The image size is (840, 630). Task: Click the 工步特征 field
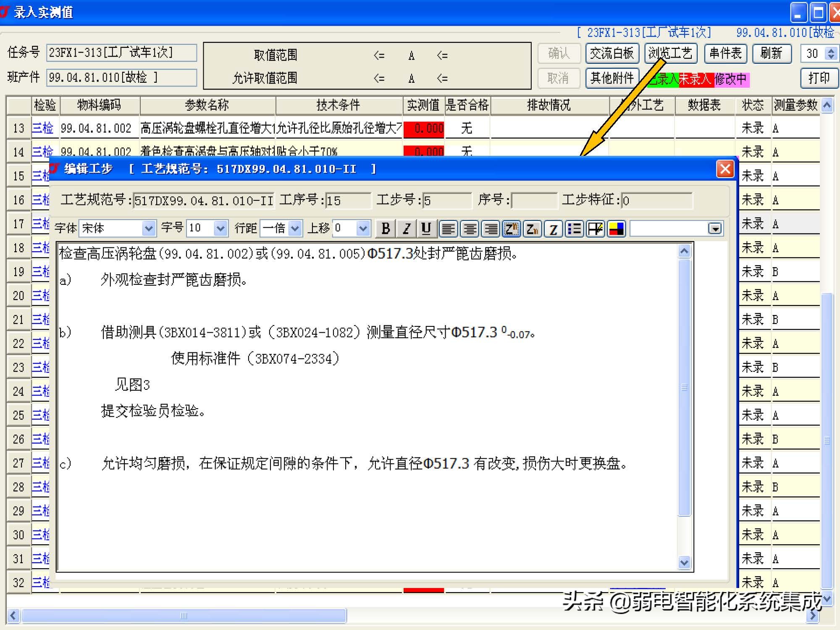pyautogui.click(x=657, y=201)
